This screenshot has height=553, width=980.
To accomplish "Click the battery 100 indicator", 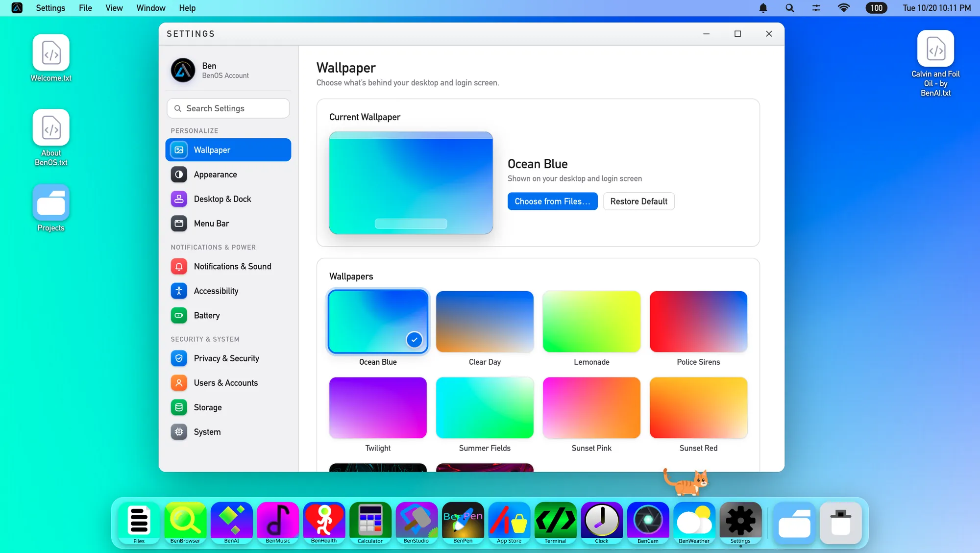I will [876, 8].
